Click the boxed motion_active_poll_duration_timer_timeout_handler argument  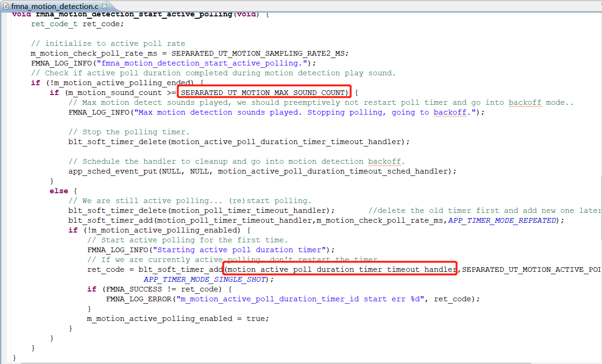click(x=340, y=269)
